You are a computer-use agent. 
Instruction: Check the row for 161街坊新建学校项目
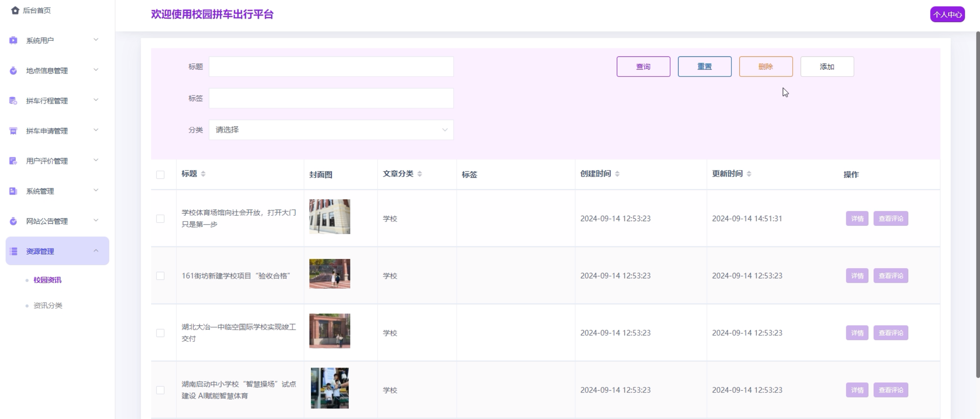click(x=160, y=275)
